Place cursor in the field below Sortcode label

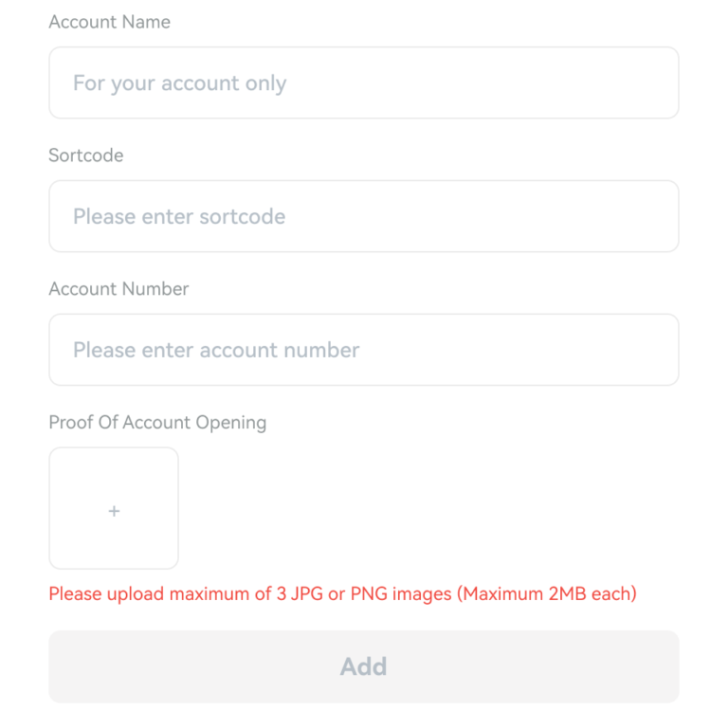tap(364, 217)
